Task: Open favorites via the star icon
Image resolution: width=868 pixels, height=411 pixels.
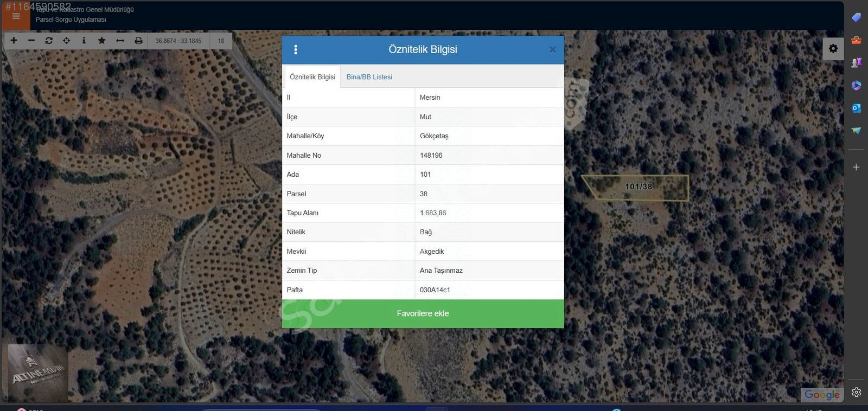Action: [x=101, y=41]
